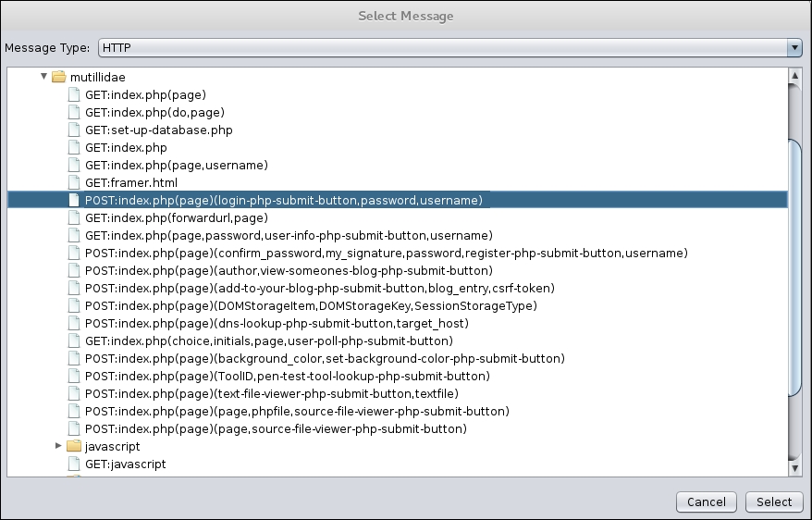Click the mutillidae folder icon
The width and height of the screenshot is (812, 520).
point(58,78)
